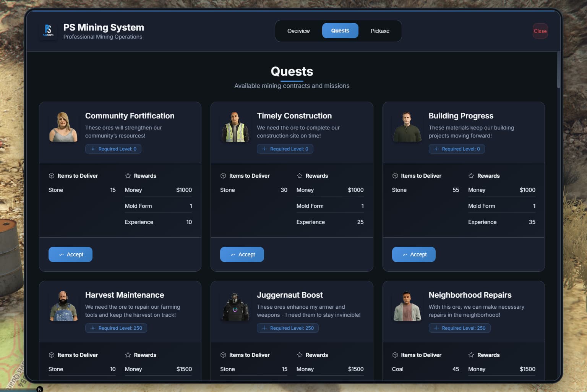Click the Timely Construction worker avatar
The image size is (587, 392).
click(x=235, y=127)
